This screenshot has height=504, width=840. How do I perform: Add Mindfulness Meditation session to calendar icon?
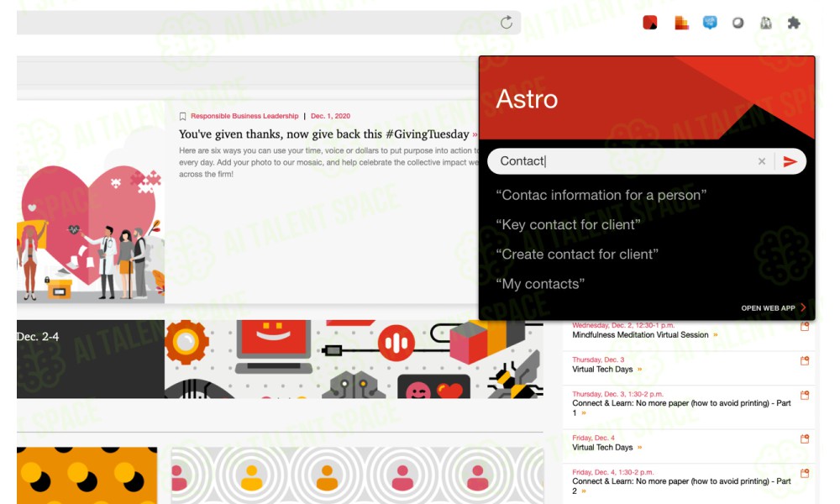pyautogui.click(x=804, y=326)
